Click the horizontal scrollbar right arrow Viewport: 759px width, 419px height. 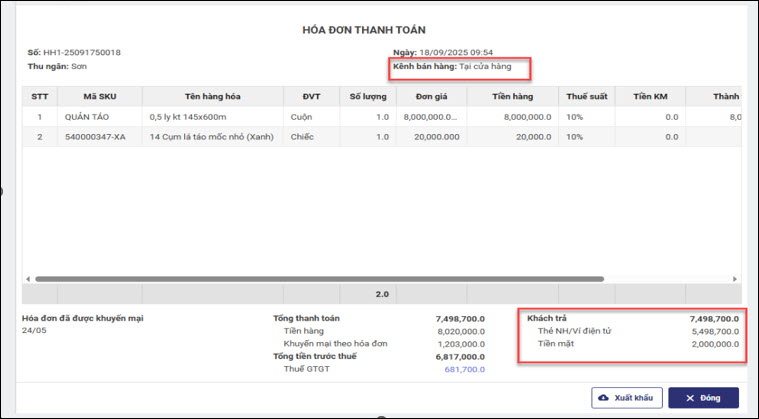(x=736, y=279)
